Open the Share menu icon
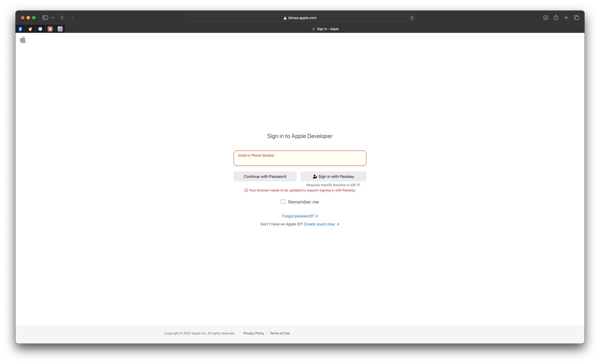Image resolution: width=600 pixels, height=364 pixels. click(556, 17)
